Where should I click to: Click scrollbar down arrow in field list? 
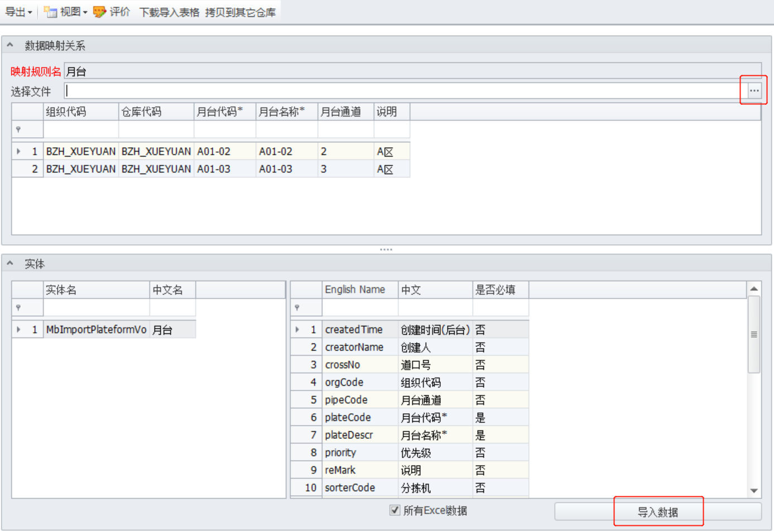754,491
